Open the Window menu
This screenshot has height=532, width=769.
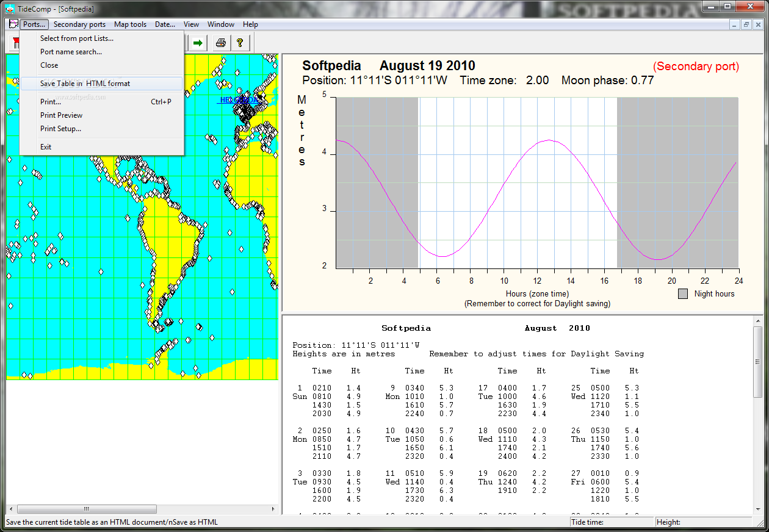pos(221,24)
